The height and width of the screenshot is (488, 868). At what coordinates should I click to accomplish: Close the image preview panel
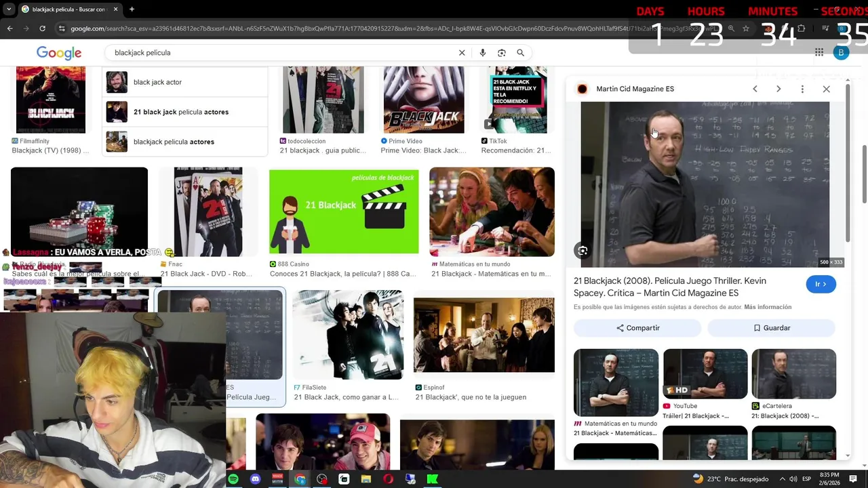pyautogui.click(x=826, y=89)
